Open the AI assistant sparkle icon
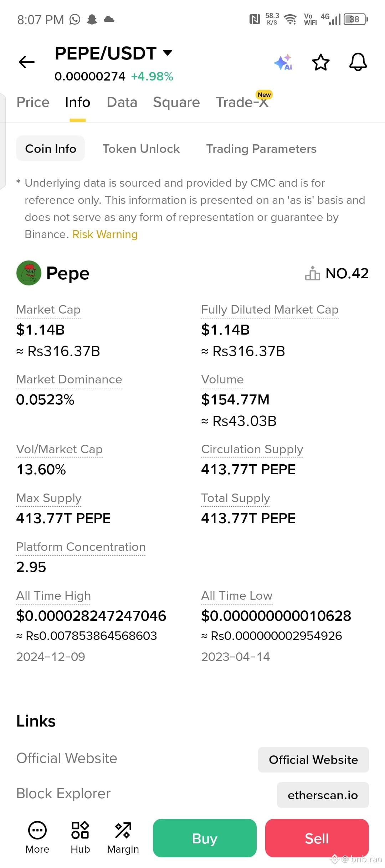The image size is (385, 868). (283, 62)
